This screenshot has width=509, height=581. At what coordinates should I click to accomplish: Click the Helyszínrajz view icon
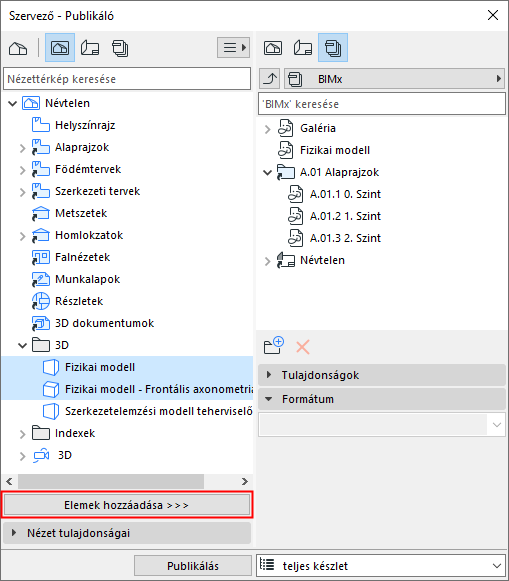[x=41, y=125]
